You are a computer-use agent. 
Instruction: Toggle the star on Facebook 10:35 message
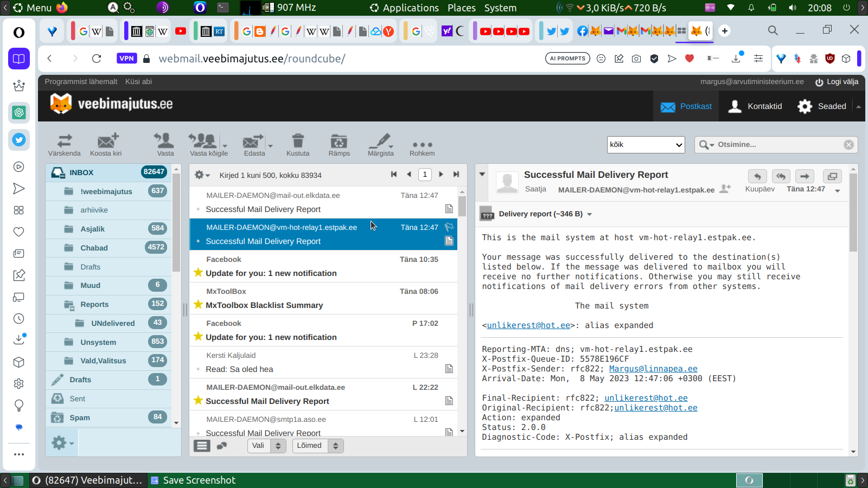(x=199, y=272)
